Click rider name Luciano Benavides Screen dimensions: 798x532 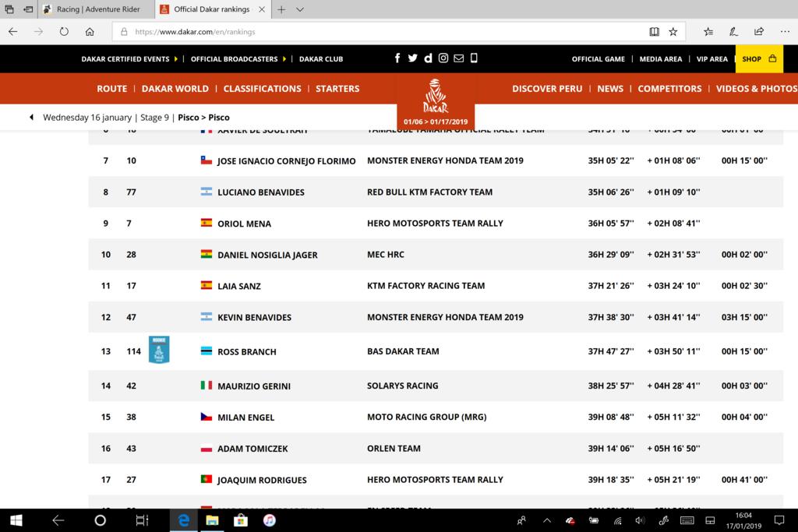261,192
